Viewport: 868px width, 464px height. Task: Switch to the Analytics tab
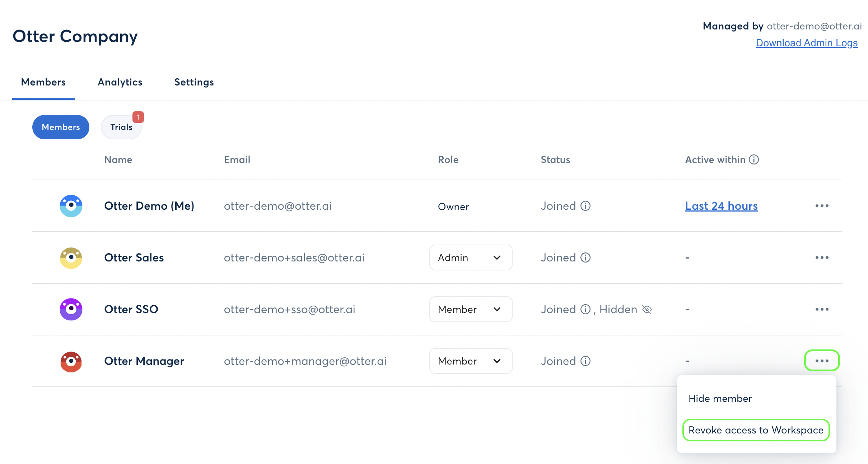pyautogui.click(x=120, y=82)
